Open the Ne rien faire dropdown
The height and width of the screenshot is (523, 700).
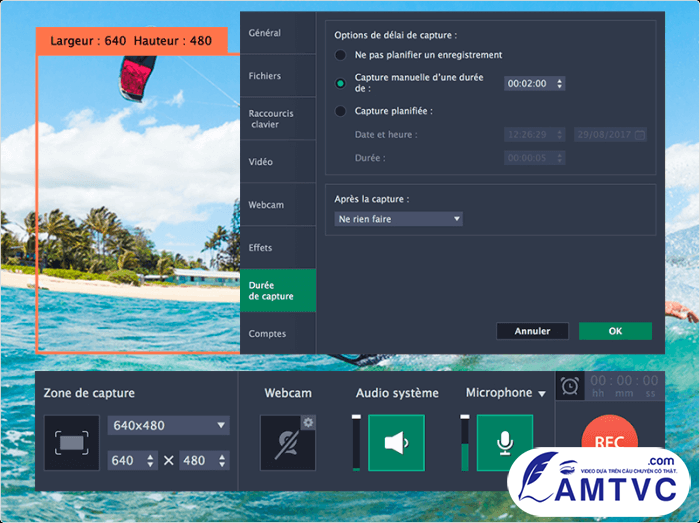398,219
